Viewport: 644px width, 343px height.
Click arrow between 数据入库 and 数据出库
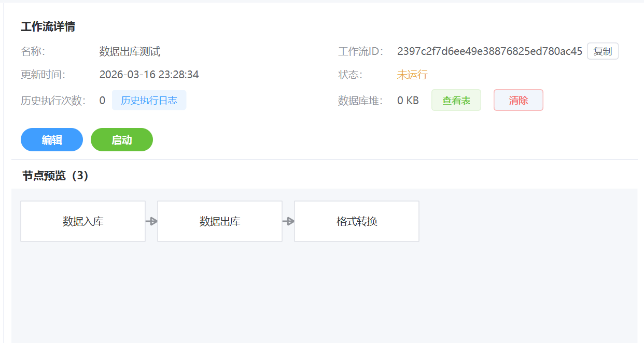click(x=151, y=221)
